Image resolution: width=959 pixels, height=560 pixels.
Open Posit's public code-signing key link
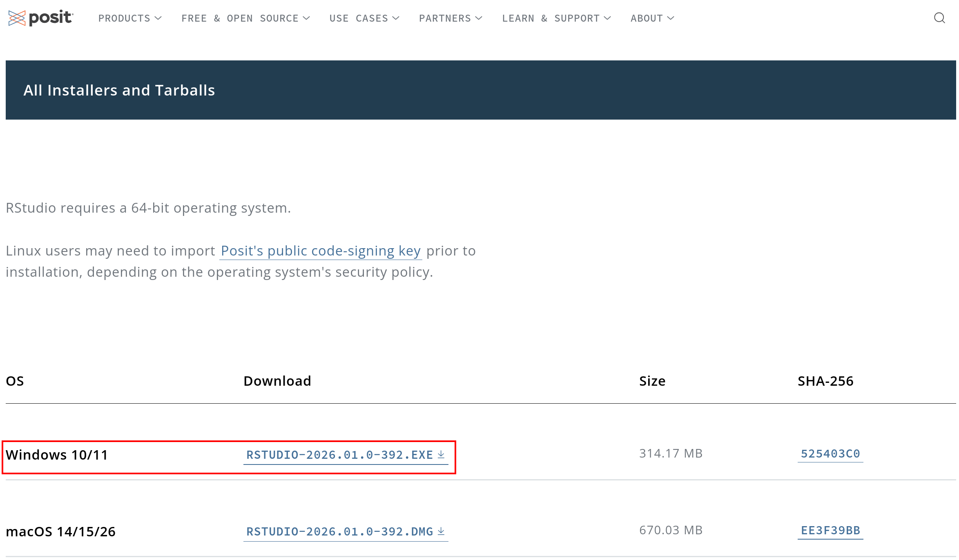(x=321, y=251)
